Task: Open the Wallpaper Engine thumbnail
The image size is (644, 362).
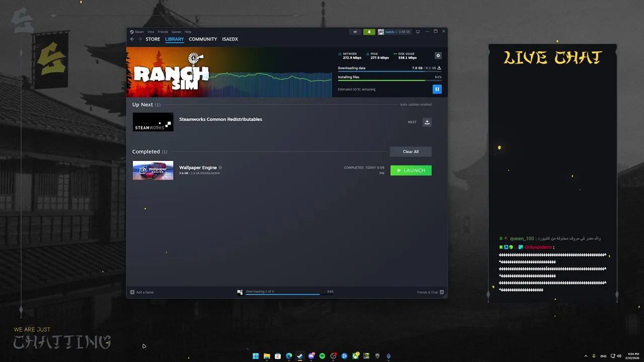Action: (153, 170)
